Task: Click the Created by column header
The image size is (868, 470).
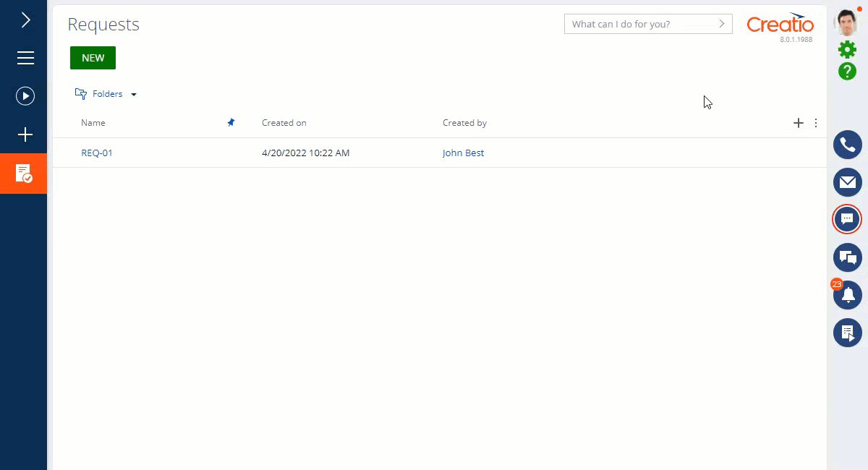Action: tap(464, 123)
